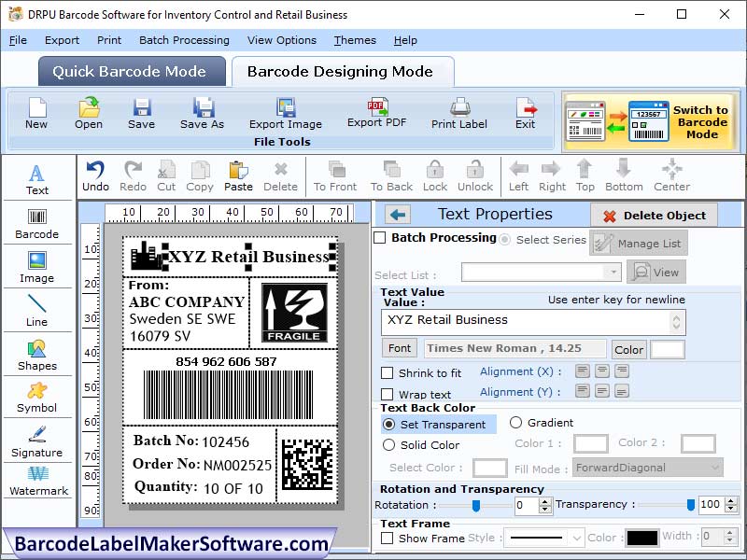Viewport: 747px width, 560px height.
Task: Open the Print Label tool
Action: (x=458, y=114)
